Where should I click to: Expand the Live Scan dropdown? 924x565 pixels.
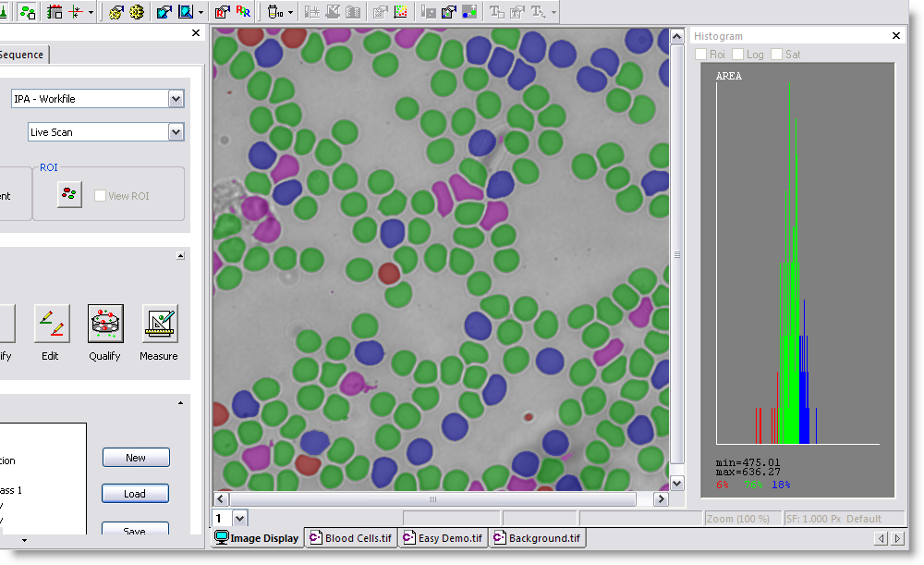coord(176,132)
